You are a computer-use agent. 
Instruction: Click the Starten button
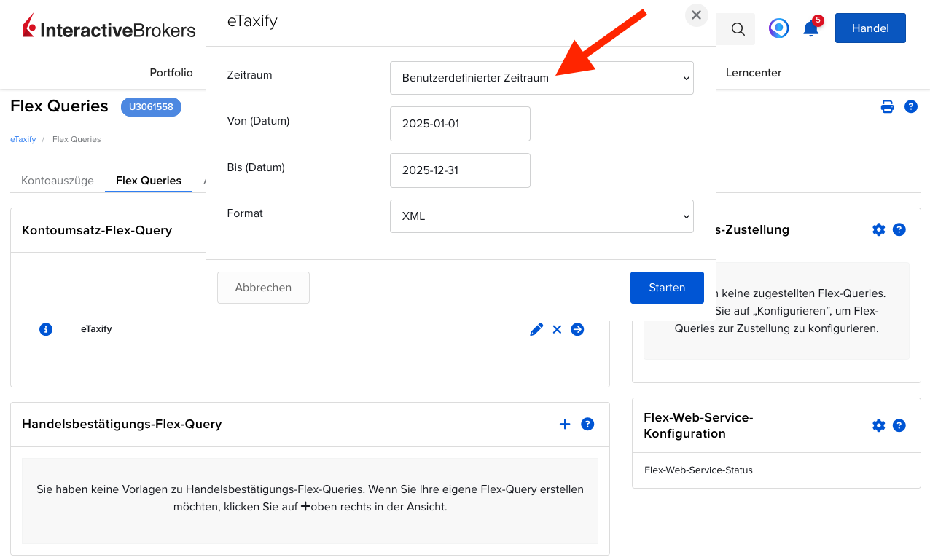tap(666, 287)
